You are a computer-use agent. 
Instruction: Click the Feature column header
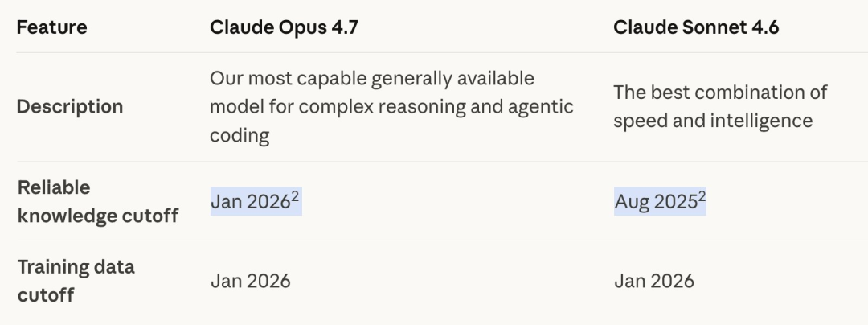click(x=51, y=27)
